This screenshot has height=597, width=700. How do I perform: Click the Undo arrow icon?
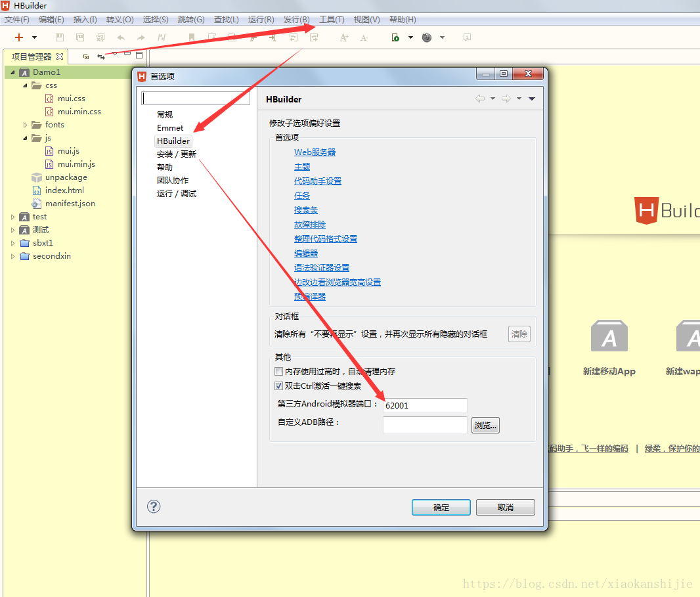pyautogui.click(x=121, y=37)
